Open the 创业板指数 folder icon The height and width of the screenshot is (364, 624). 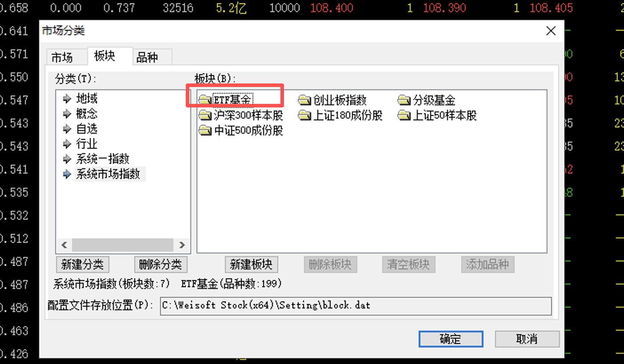305,100
